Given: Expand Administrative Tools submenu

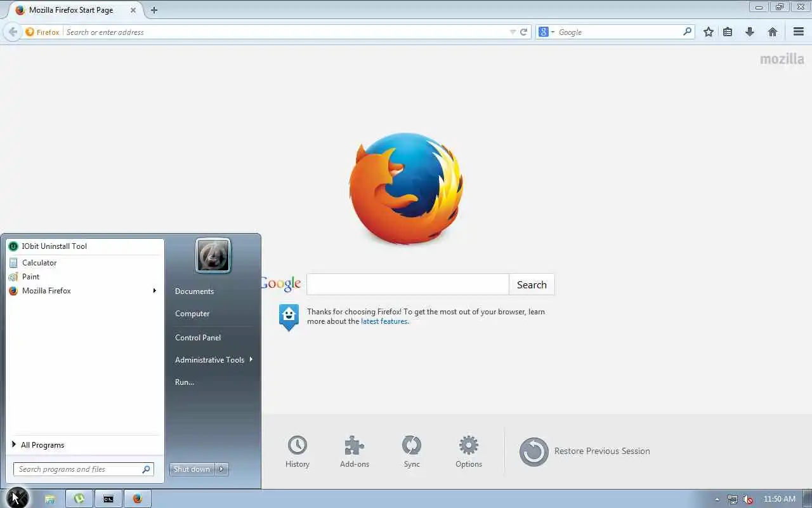Looking at the screenshot, I should pyautogui.click(x=213, y=360).
